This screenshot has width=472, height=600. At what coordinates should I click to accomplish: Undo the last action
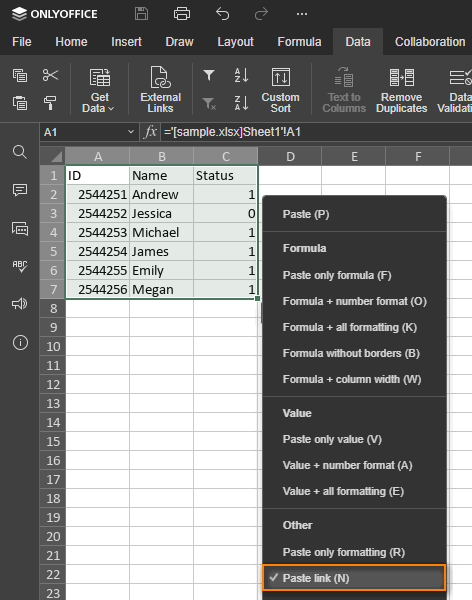pyautogui.click(x=222, y=14)
